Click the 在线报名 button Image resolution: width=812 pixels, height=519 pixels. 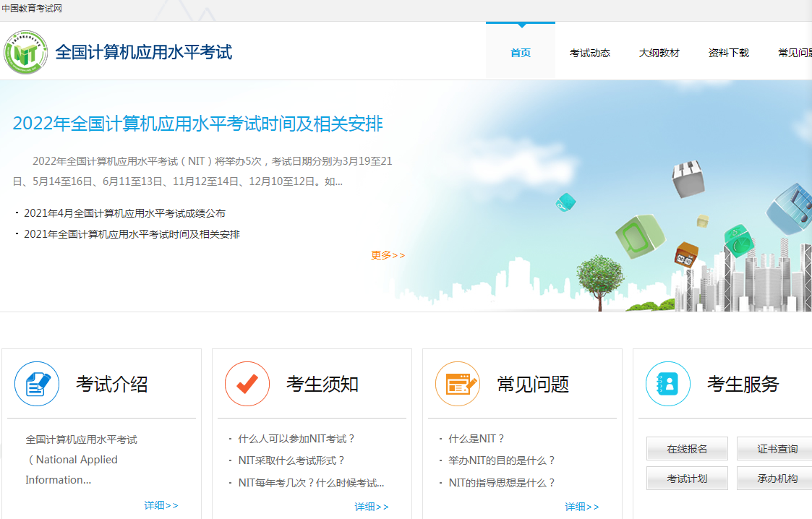[x=687, y=449]
